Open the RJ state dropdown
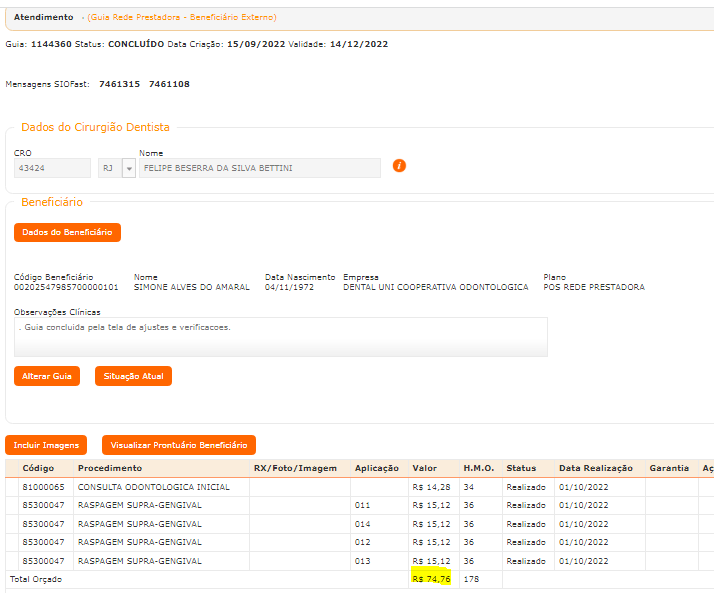 click(128, 168)
